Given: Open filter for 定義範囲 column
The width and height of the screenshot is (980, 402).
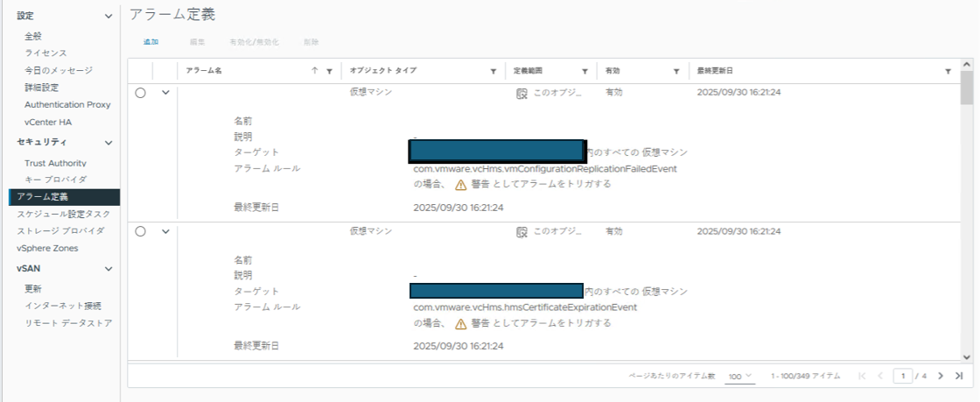Looking at the screenshot, I should pos(585,71).
